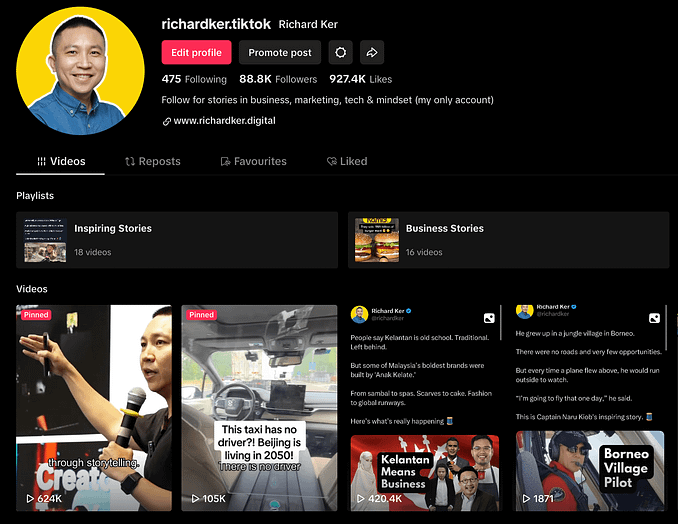This screenshot has width=678, height=524.
Task: Click the photo post icon on Borneo video
Action: point(654,318)
